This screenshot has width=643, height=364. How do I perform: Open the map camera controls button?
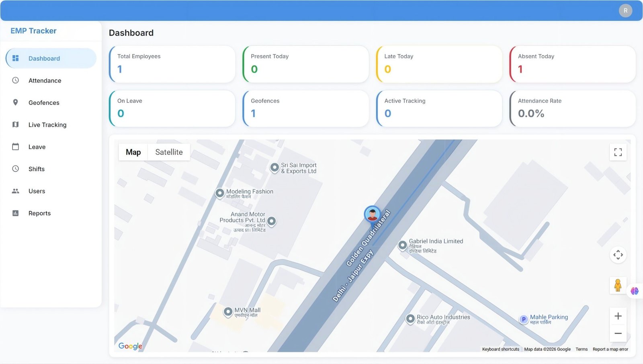pyautogui.click(x=618, y=255)
